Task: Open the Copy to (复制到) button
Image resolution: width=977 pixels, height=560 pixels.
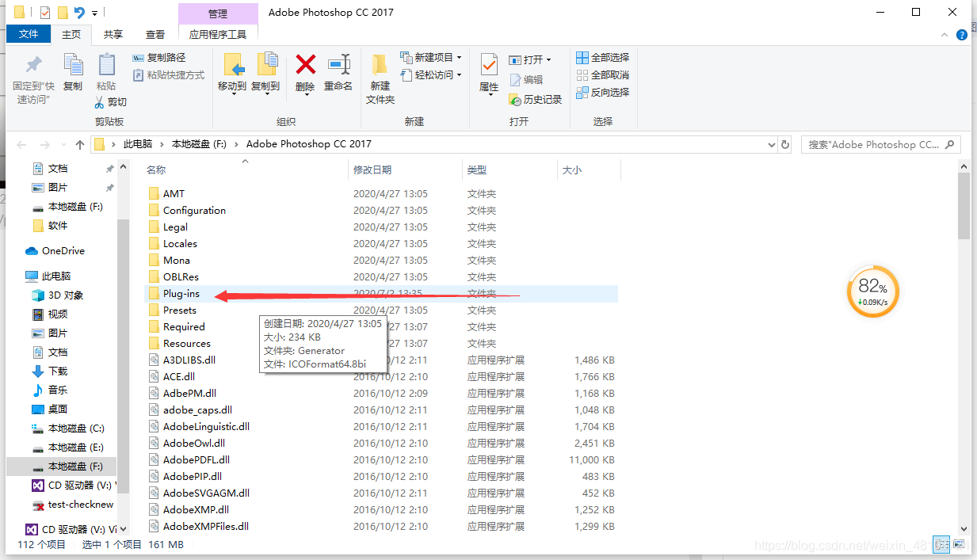Action: pyautogui.click(x=265, y=74)
